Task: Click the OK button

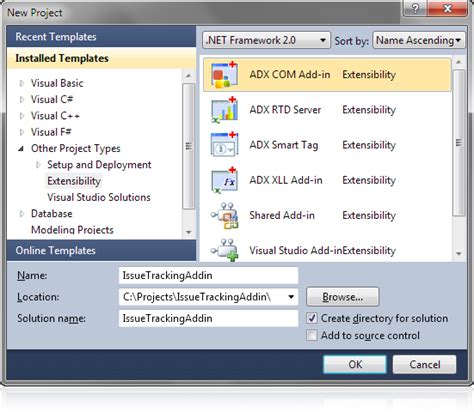Action: [x=355, y=364]
